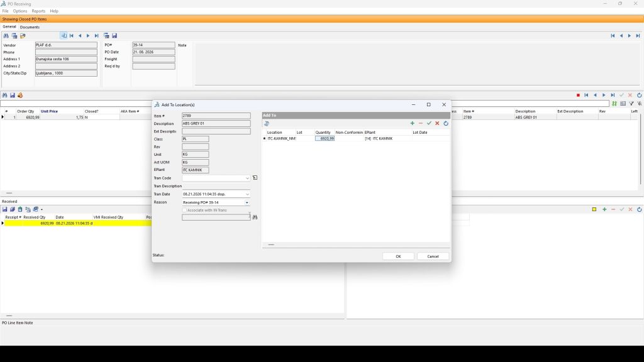Click the binoculars icon below Associate with IN Trans

pyautogui.click(x=255, y=217)
